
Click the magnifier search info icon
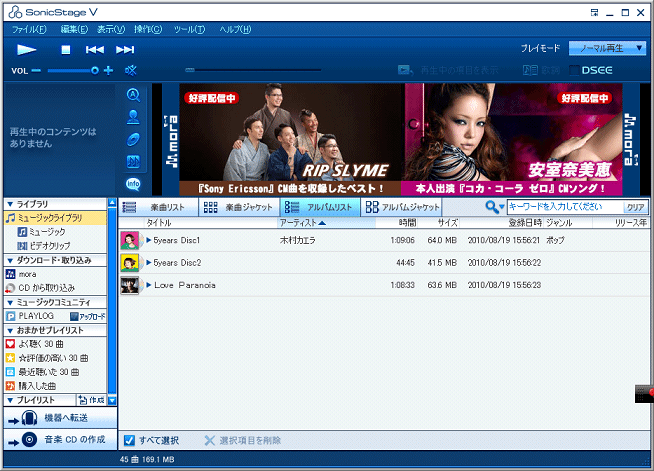click(133, 95)
